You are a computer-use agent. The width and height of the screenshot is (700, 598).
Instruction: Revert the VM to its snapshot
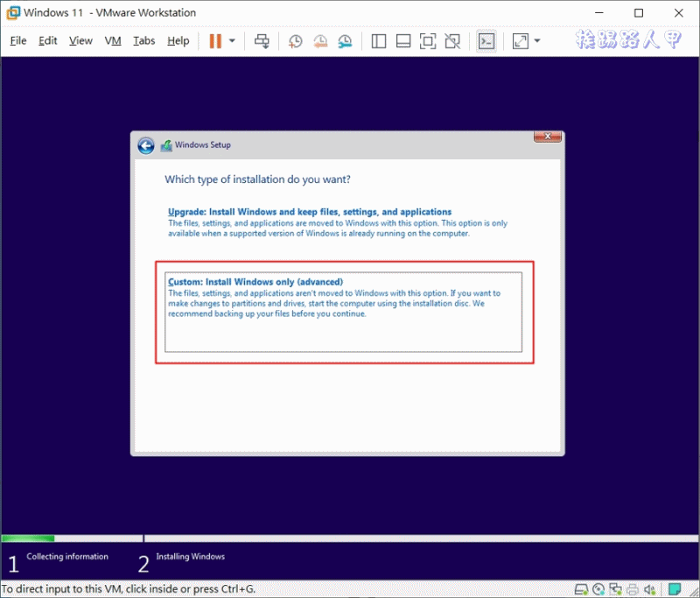(320, 41)
